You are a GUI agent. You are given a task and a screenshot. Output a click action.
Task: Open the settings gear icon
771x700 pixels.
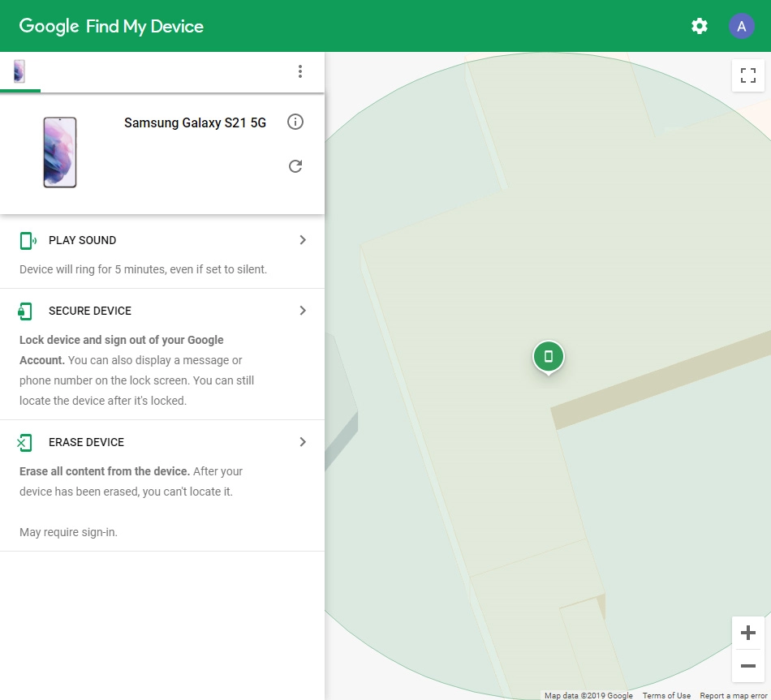[x=699, y=26]
